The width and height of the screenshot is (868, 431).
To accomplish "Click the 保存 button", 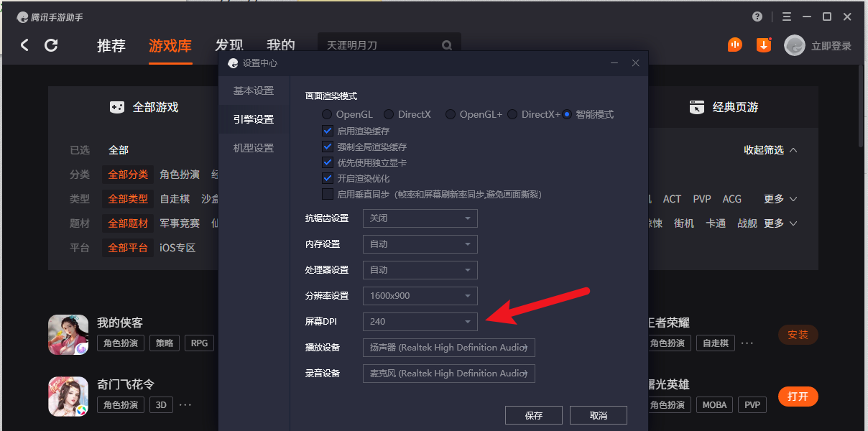I will tap(534, 415).
